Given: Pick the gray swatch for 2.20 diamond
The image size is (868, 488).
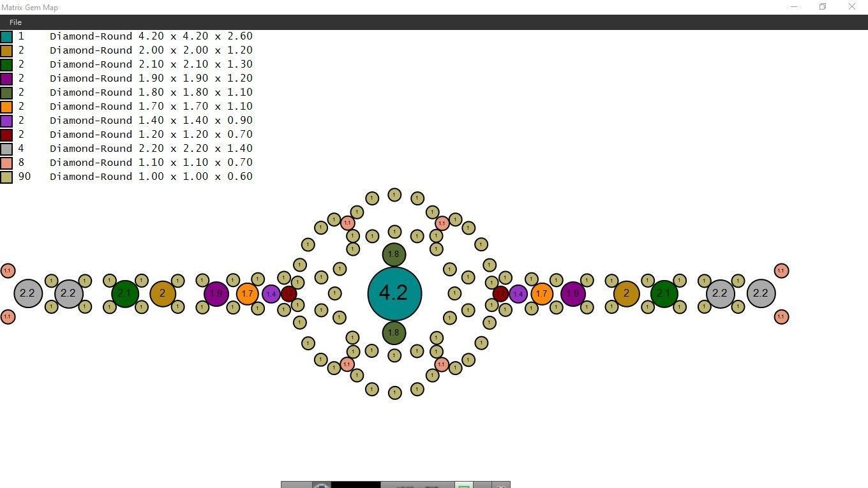Looking at the screenshot, I should [6, 149].
